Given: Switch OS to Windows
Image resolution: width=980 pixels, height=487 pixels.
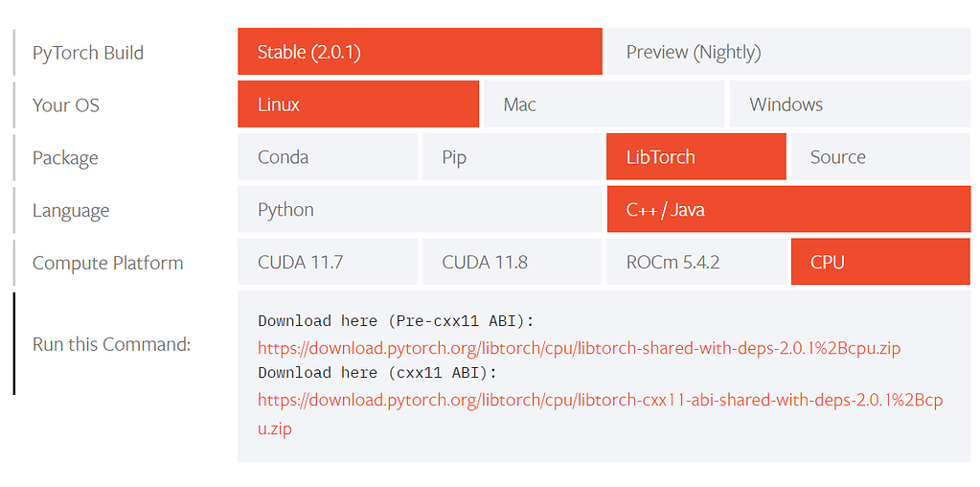Looking at the screenshot, I should 850,104.
